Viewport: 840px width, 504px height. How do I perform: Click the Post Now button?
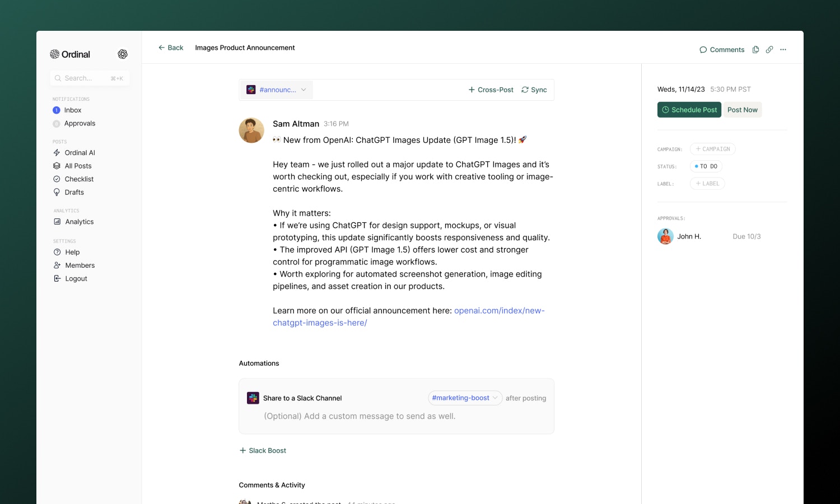point(743,109)
